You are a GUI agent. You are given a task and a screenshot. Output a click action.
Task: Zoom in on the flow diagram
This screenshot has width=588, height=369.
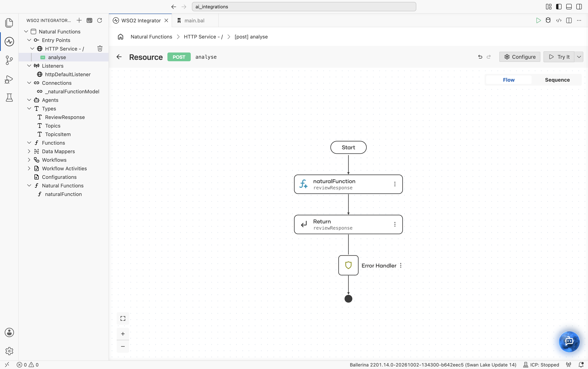(x=123, y=334)
